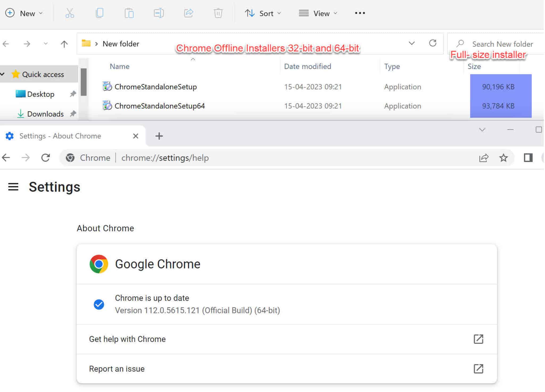Click the 15-04-2023 09:21 date for ChromeStandaloneSetup64

pyautogui.click(x=313, y=106)
